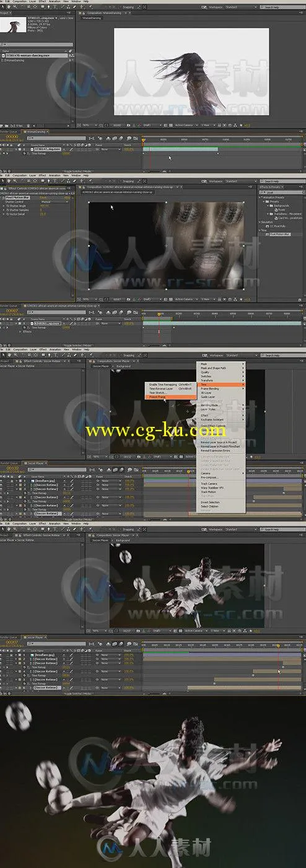306x868 pixels.
Task: Select the 37301476-woman-dancing.mov project item
Action: coord(36,55)
